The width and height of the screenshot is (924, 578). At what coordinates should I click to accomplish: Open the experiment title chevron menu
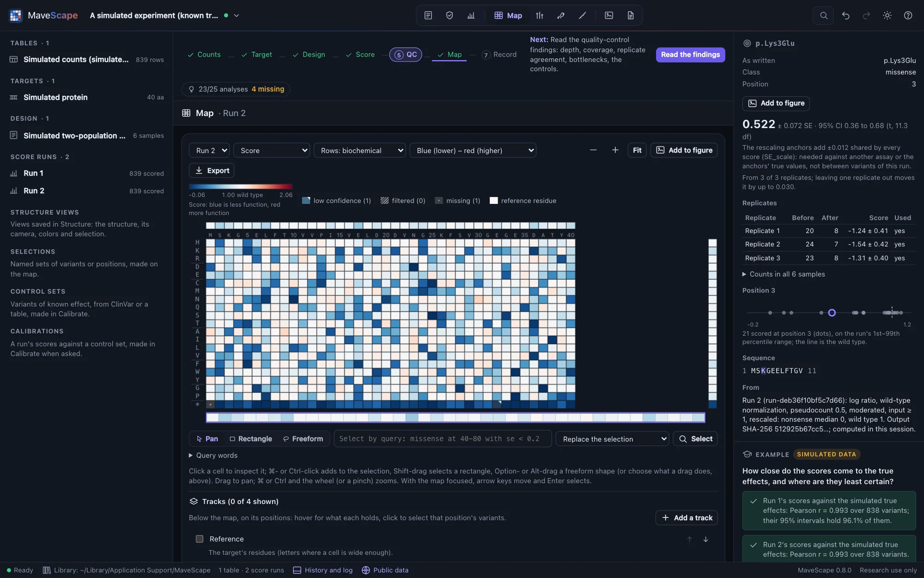[x=237, y=15]
